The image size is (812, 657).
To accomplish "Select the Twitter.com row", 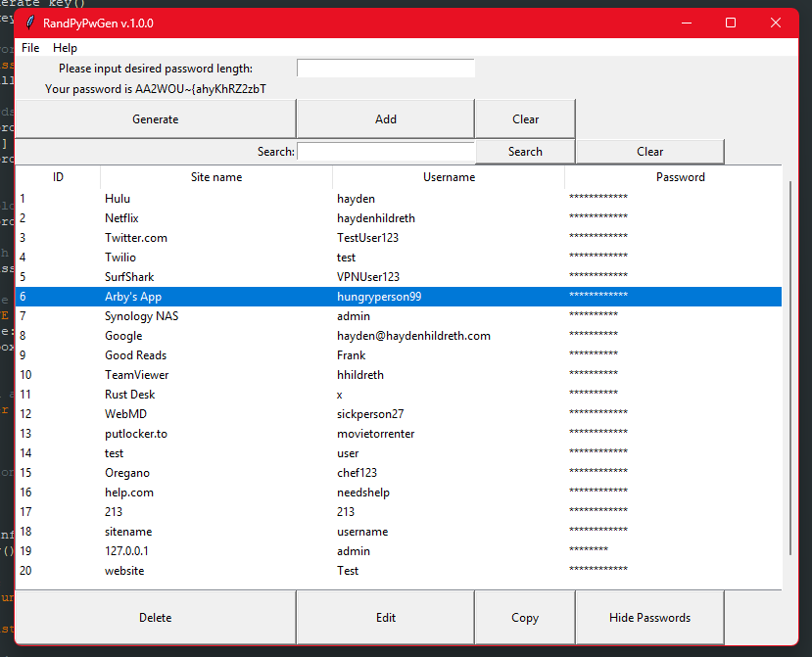I will (x=399, y=238).
